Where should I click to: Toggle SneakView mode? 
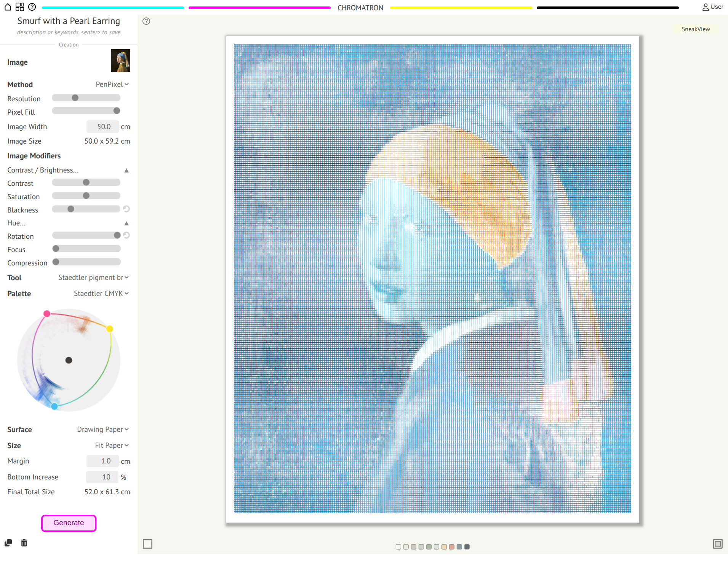(695, 29)
